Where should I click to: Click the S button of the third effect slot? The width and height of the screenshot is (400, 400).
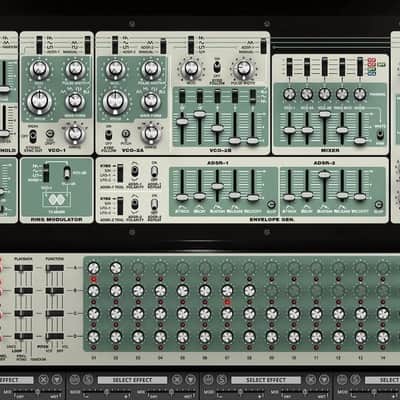pos(221,379)
